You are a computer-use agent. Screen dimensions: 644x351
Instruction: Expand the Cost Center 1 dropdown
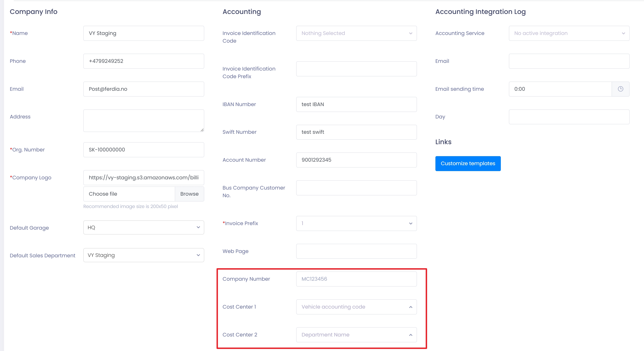356,307
